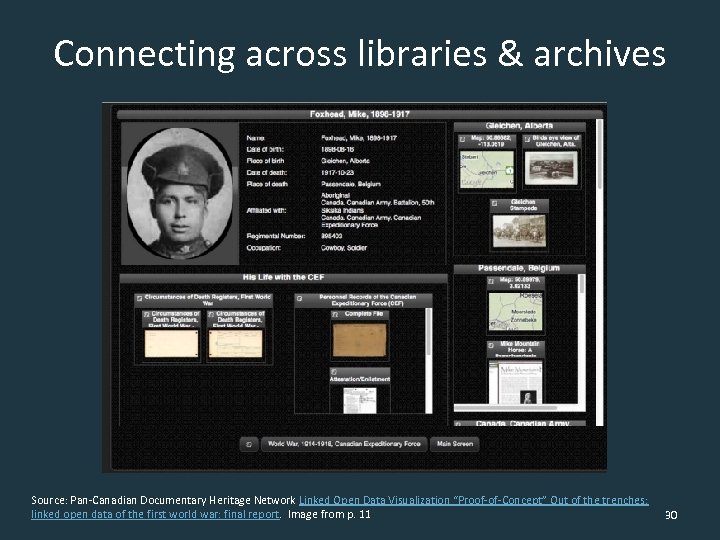Follow the Linked Open Data Visualization report link
The height and width of the screenshot is (540, 720).
pos(340,507)
